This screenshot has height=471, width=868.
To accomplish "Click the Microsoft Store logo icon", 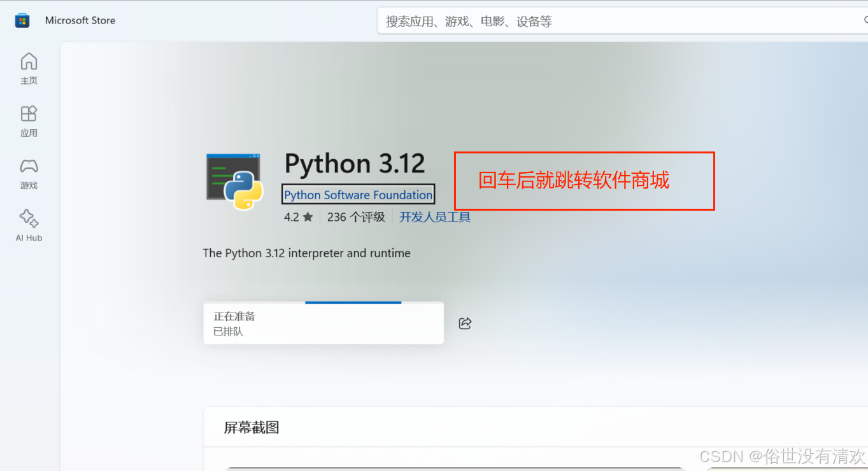I will 22,20.
